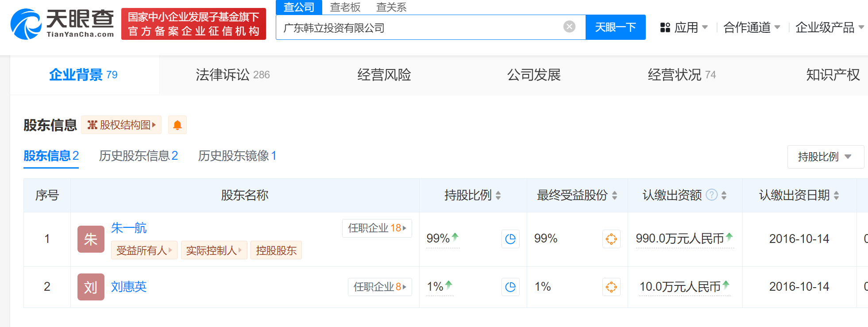Screen dimensions: 868x327
Task: Click the company search input field
Action: [420, 27]
